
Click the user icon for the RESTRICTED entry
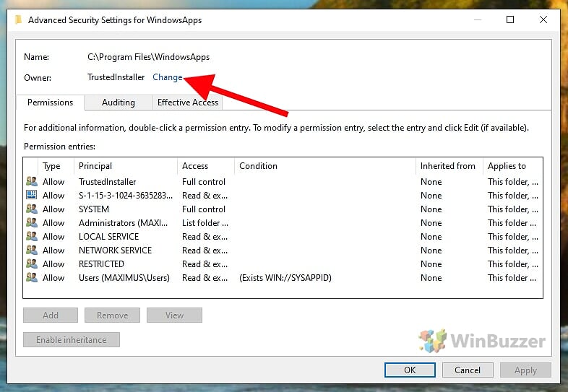tap(32, 264)
